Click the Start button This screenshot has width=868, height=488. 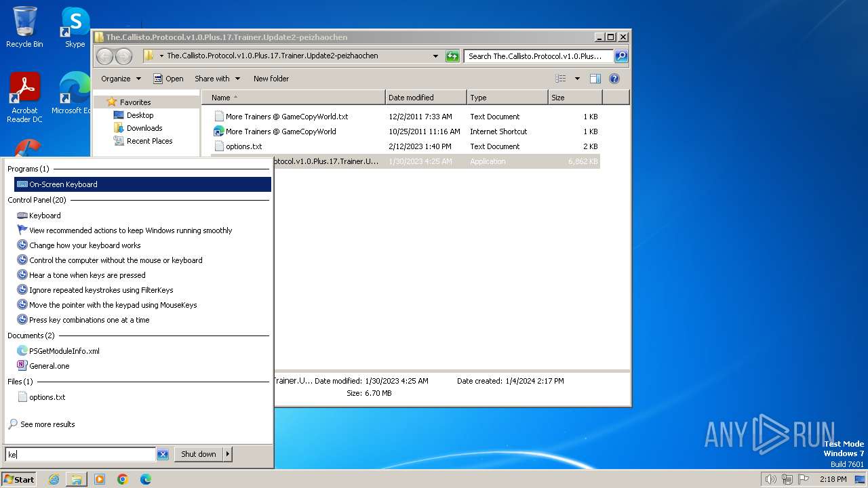[19, 479]
